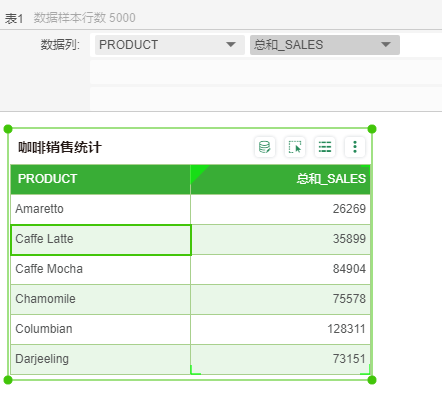The width and height of the screenshot is (442, 396).
Task: Expand the PRODUCT column dropdown arrow
Action: click(x=231, y=45)
